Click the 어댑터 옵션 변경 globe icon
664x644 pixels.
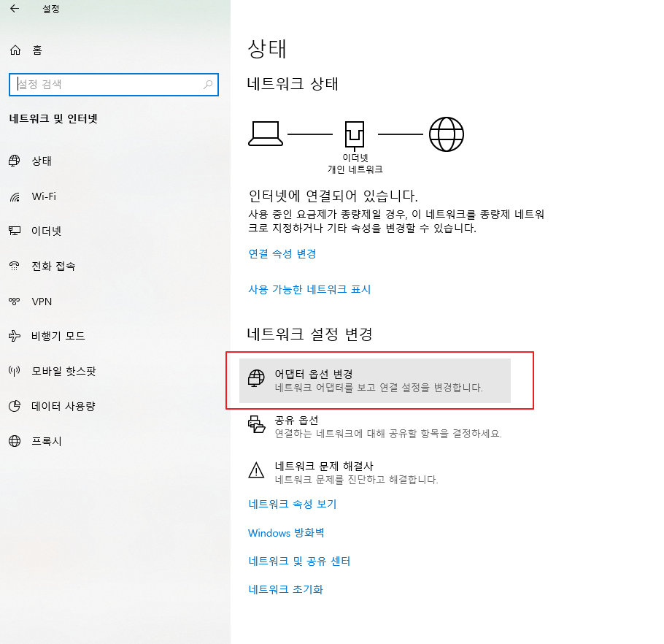[x=256, y=378]
